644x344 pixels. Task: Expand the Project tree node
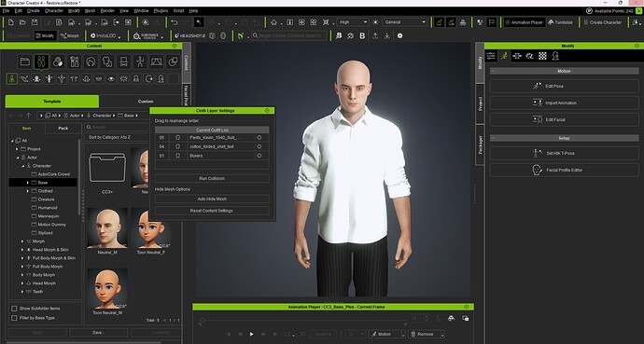point(17,149)
